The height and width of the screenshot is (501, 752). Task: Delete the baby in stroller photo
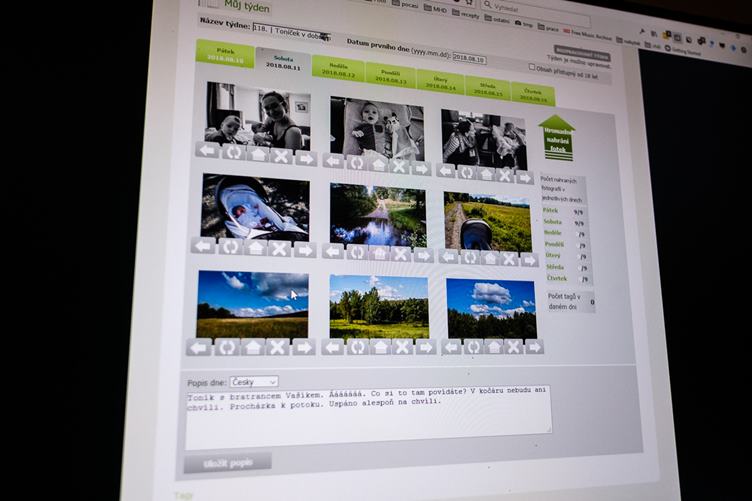[280, 248]
